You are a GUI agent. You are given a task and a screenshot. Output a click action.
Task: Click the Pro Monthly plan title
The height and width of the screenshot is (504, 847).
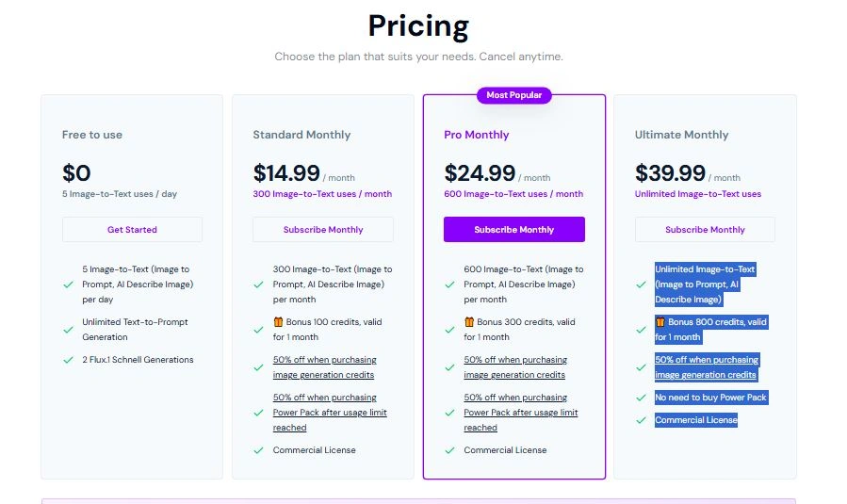(x=476, y=135)
